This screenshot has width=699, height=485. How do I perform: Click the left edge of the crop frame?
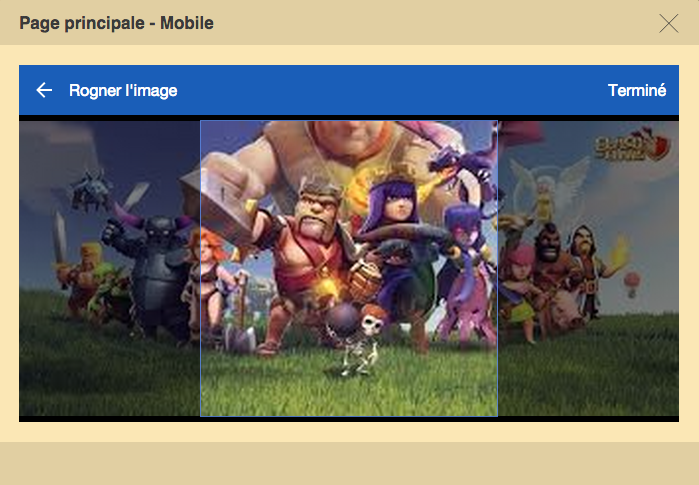(200, 268)
